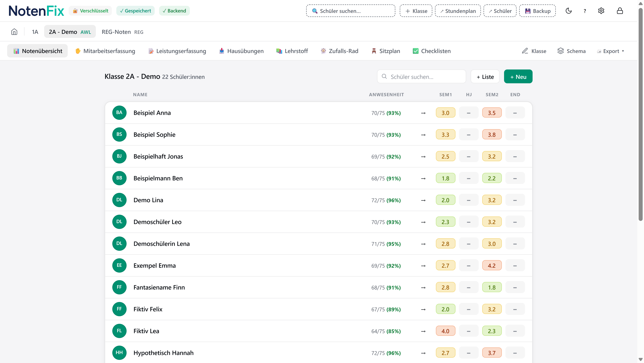Open avatar BA for Beispiel Anna
Image resolution: width=644 pixels, height=363 pixels.
pyautogui.click(x=119, y=113)
